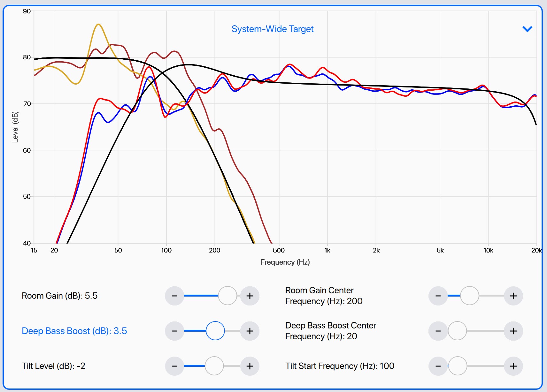Increase Tilt Level with plus button
This screenshot has height=392, width=547.
[x=250, y=366]
